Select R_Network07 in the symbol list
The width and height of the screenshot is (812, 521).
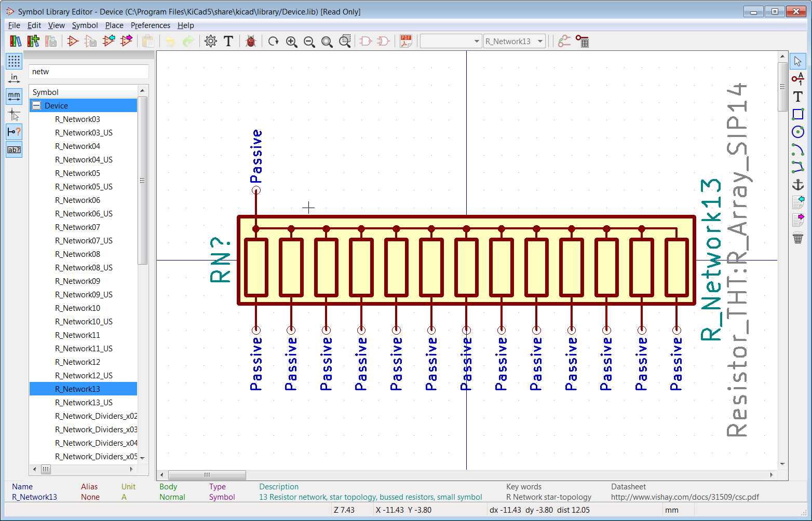78,227
